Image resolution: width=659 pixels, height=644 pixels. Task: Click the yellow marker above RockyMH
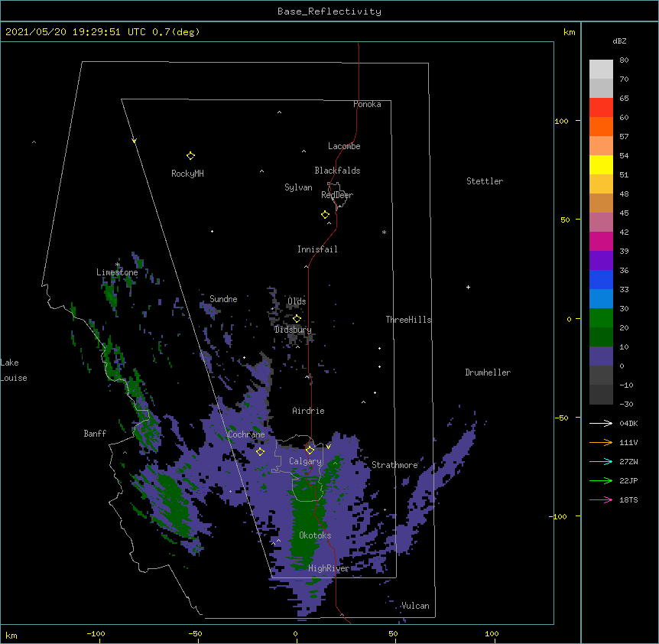(x=190, y=156)
